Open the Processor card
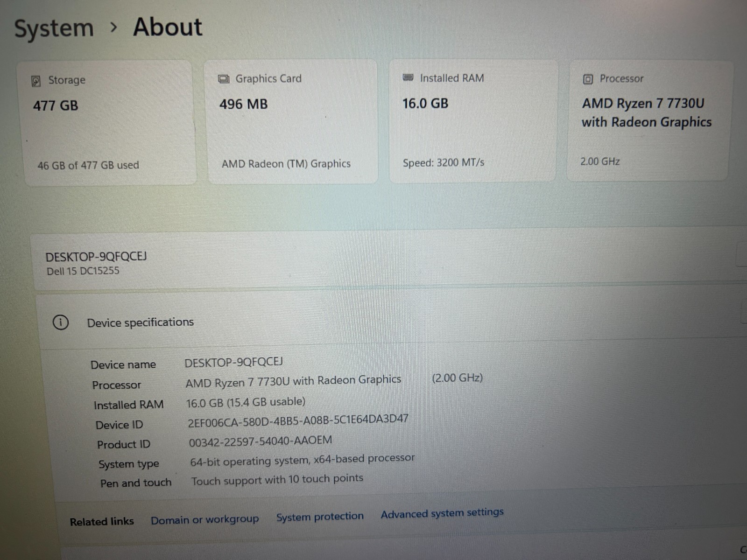This screenshot has width=747, height=560. 649,120
